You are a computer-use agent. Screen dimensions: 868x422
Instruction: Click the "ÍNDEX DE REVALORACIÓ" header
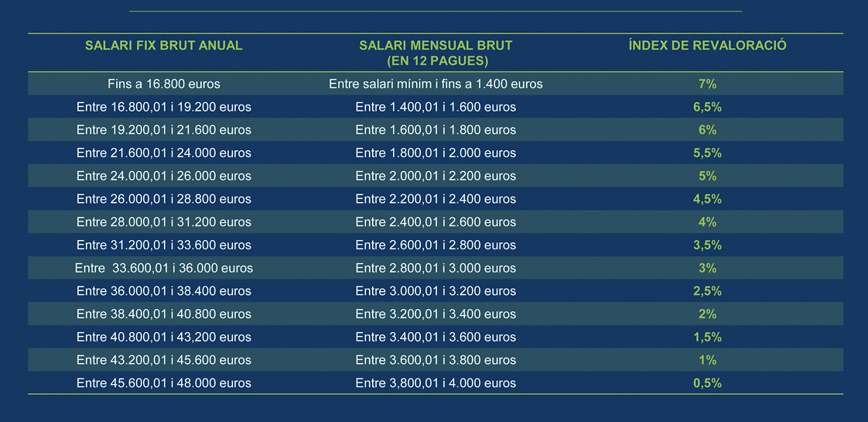click(x=707, y=46)
